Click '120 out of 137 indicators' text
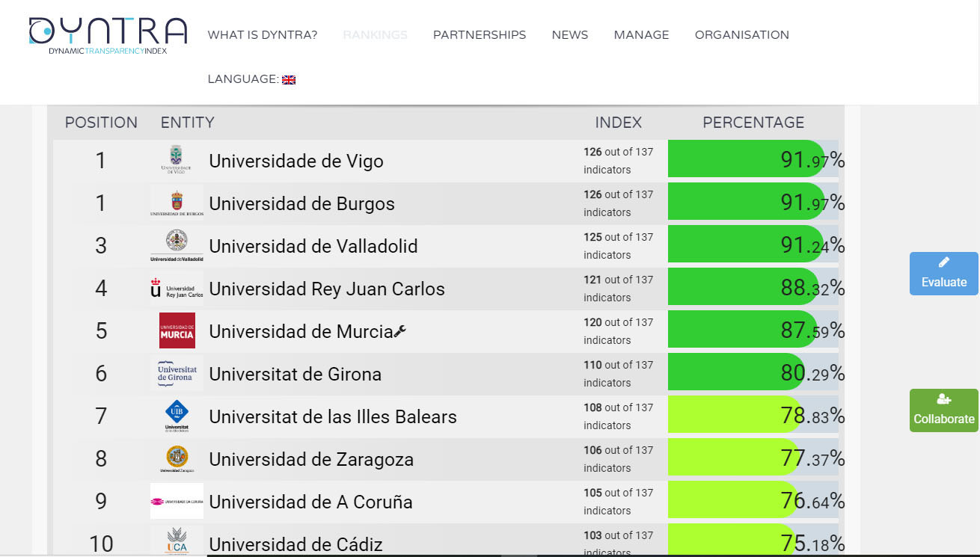Viewport: 980px width, 557px height. coord(619,331)
